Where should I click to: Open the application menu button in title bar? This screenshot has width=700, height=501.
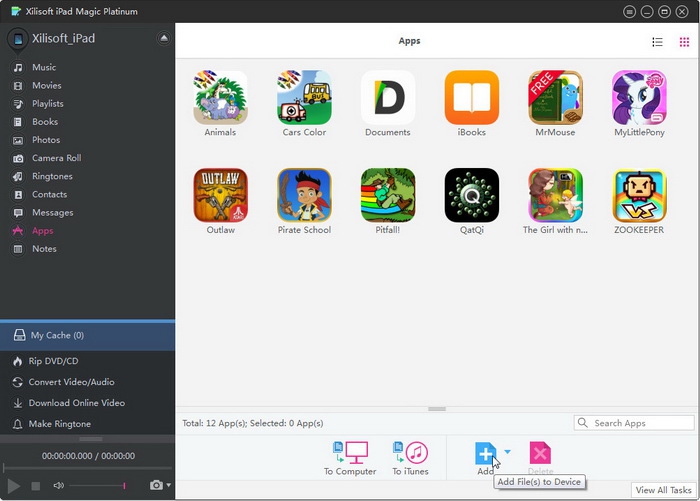[629, 12]
